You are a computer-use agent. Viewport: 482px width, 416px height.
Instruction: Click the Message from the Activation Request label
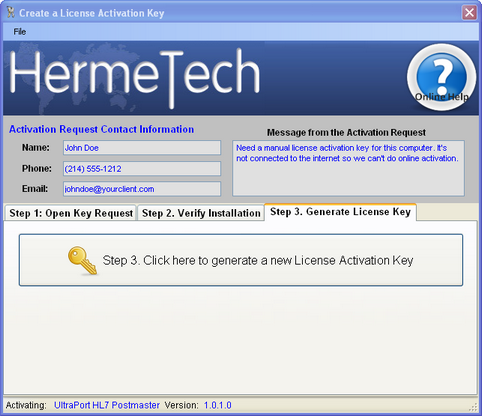(346, 132)
